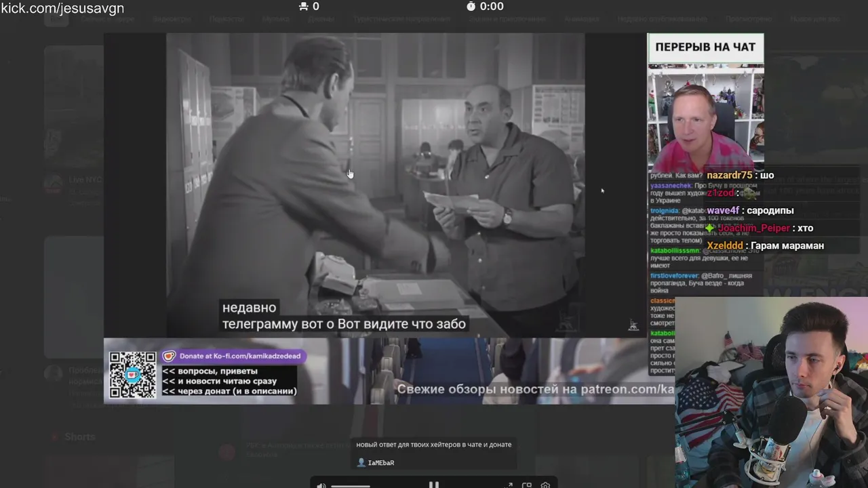
Task: Click katabollisssmn username in inner chat
Action: pyautogui.click(x=675, y=251)
